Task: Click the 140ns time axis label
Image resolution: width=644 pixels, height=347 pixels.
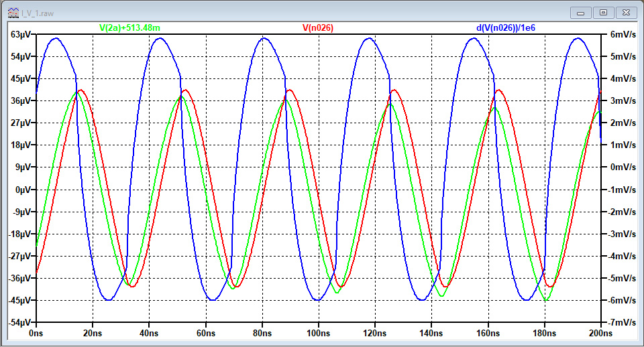Action: click(x=431, y=334)
